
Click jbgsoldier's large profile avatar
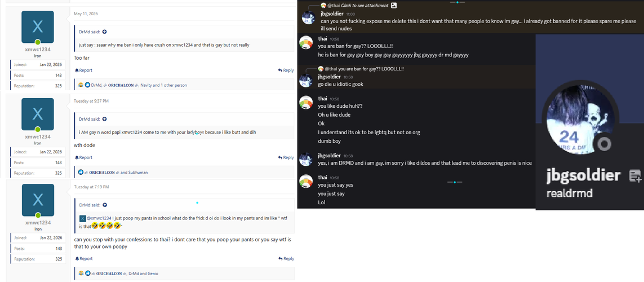click(580, 119)
